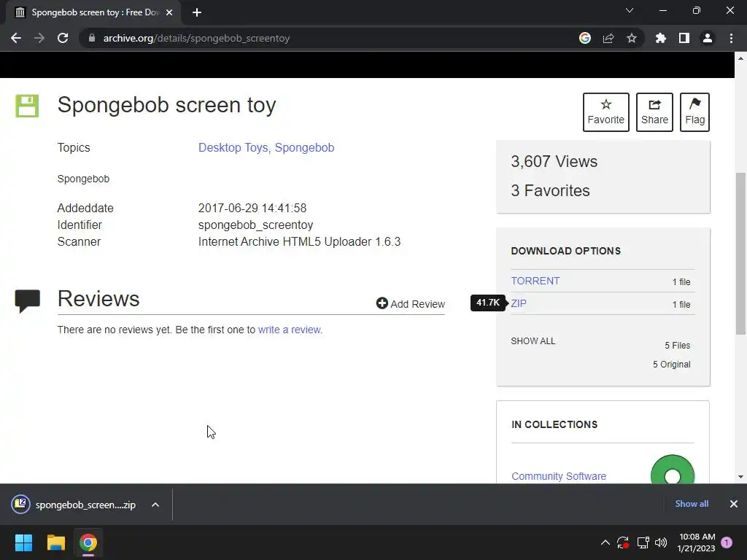Click the 3,607 Views text

pyautogui.click(x=554, y=161)
